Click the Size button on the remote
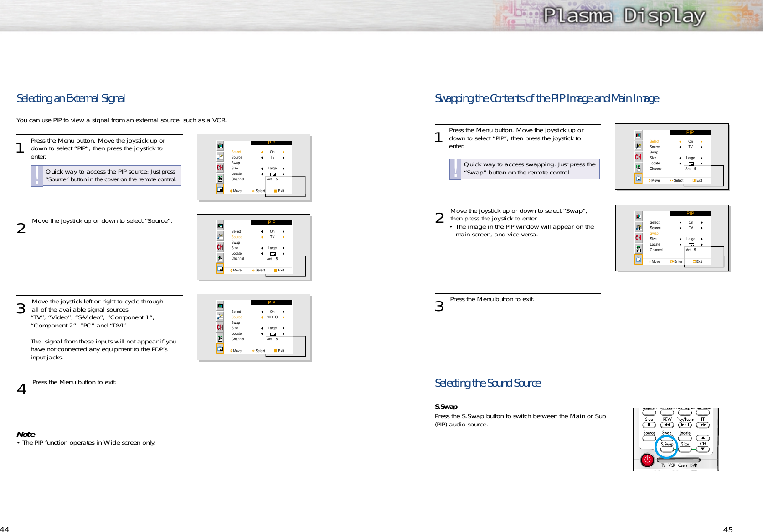This screenshot has height=532, width=763. point(685,449)
